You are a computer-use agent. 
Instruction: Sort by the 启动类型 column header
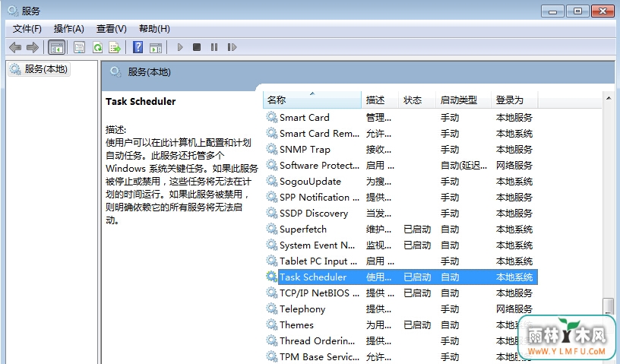point(463,100)
